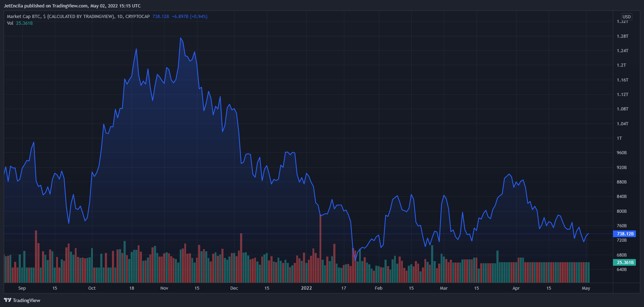Open the JetEncila published on TradingView.com text

click(x=72, y=6)
